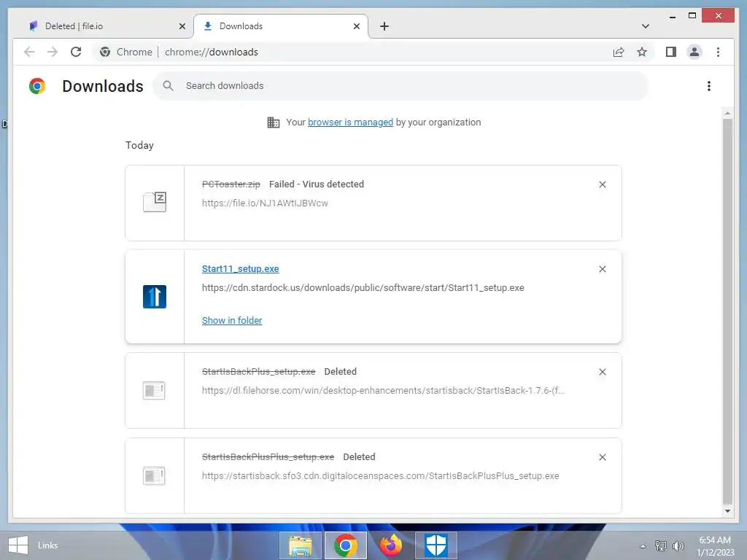This screenshot has height=560, width=747.
Task: Click the Links taskbar toolbar label
Action: coord(47,545)
